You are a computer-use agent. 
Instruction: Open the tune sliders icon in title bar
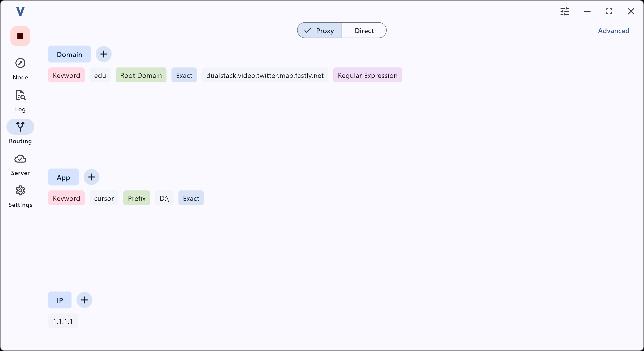click(565, 11)
